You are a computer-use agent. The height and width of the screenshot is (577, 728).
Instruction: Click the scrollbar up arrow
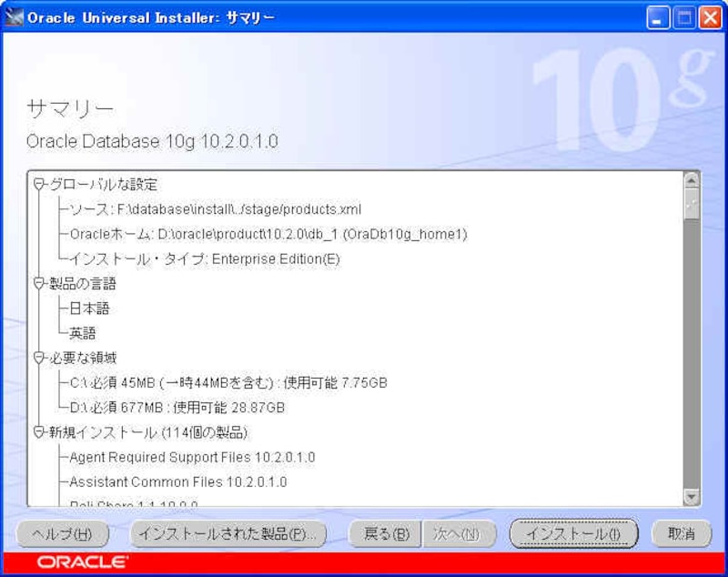(x=692, y=180)
